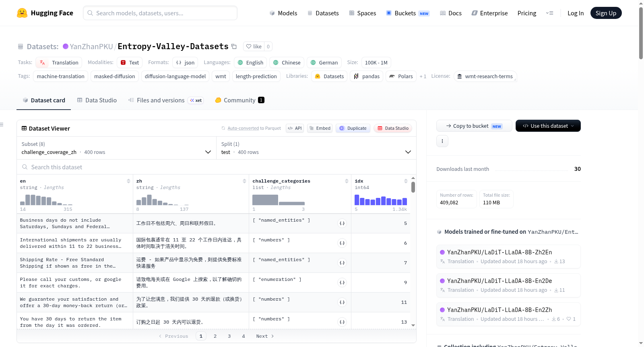The height and width of the screenshot is (347, 644).
Task: Filter by German language tag
Action: tap(324, 62)
